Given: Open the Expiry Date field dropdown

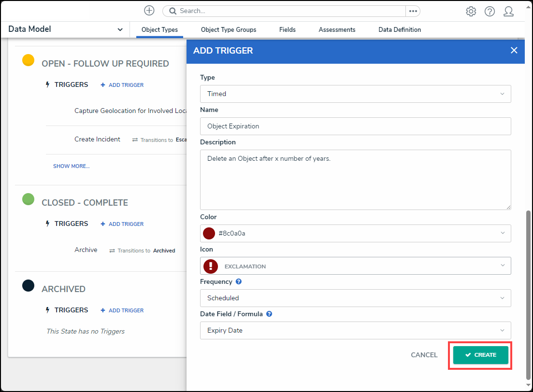Looking at the screenshot, I should pos(355,330).
